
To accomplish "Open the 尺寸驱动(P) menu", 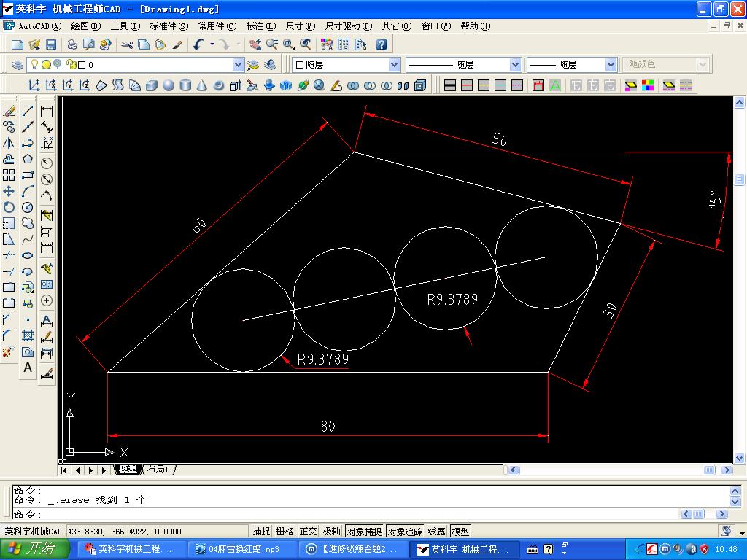I will pos(348,26).
